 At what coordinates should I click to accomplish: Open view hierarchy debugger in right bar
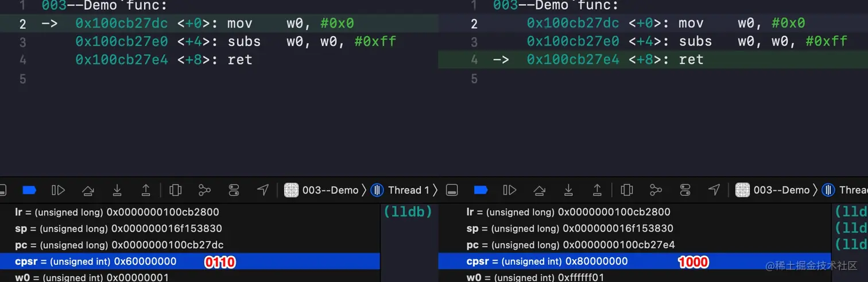tap(627, 190)
